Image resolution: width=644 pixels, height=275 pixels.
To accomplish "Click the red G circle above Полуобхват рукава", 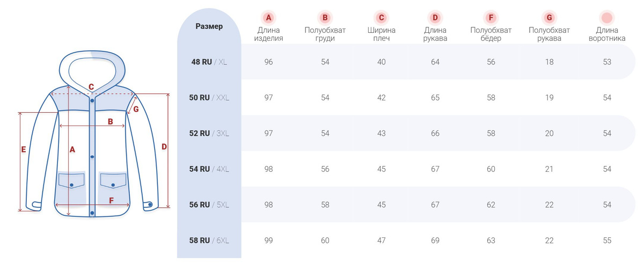I will click(x=549, y=18).
